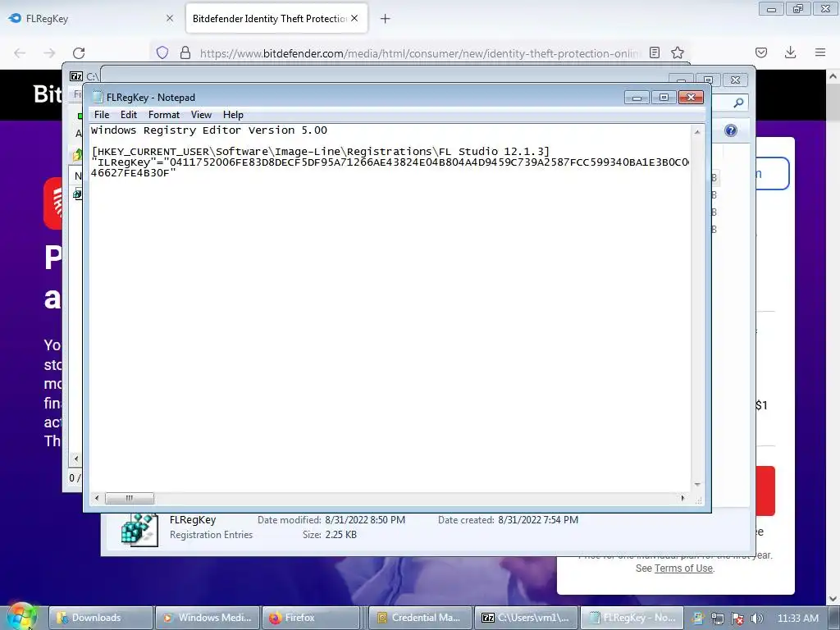Click the 7-Zip window title icon
The width and height of the screenshot is (840, 630).
(x=76, y=76)
